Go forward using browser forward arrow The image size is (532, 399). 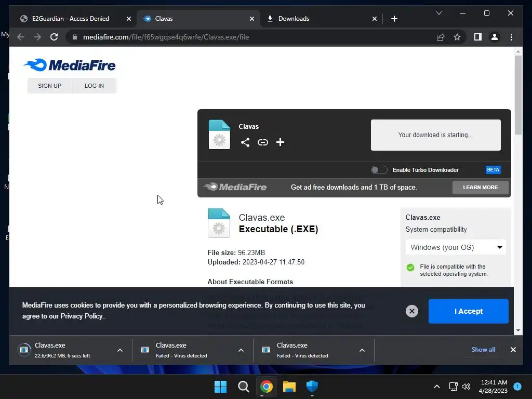37,37
